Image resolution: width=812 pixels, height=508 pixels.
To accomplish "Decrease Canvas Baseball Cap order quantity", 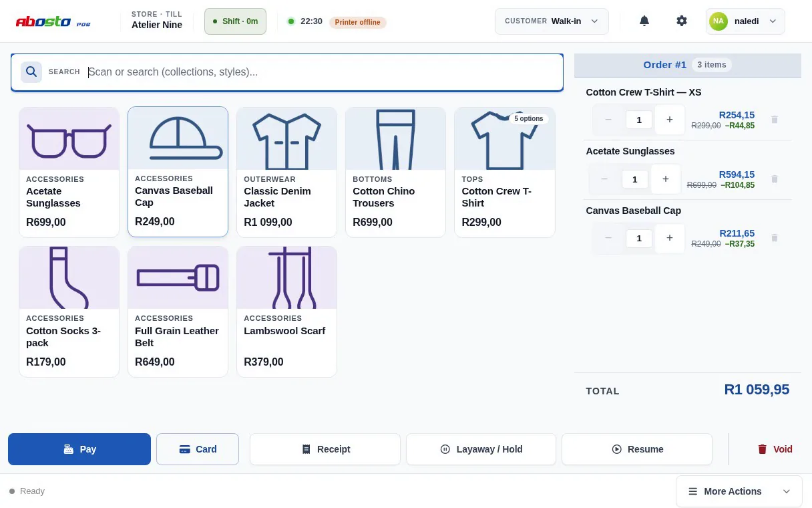I will pos(608,238).
